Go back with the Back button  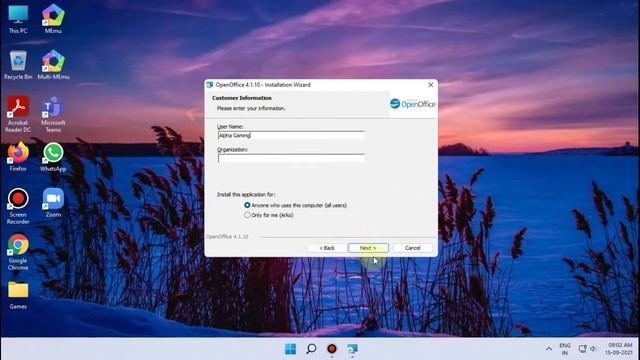327,248
